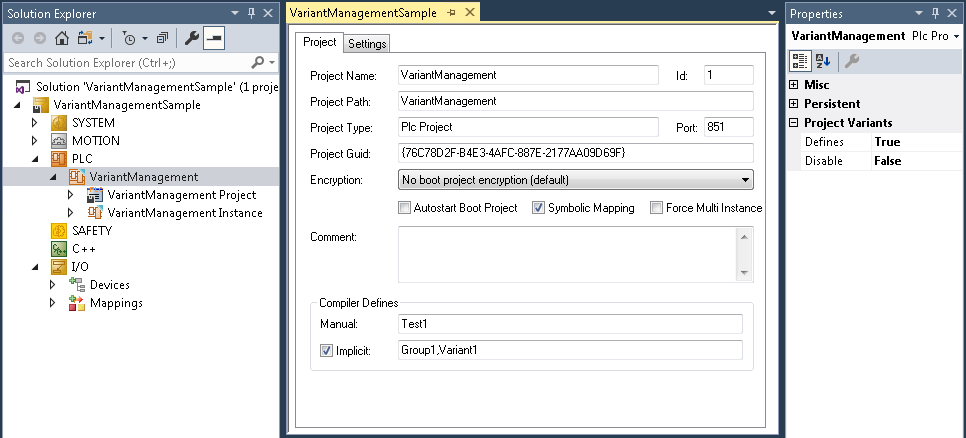Click the Project Path field
This screenshot has height=438, width=966.
coord(575,101)
